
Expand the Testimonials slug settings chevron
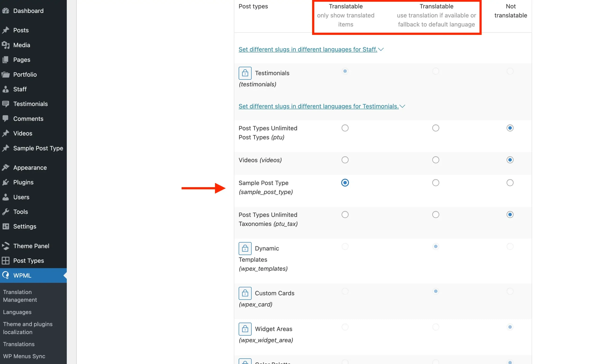coord(402,106)
